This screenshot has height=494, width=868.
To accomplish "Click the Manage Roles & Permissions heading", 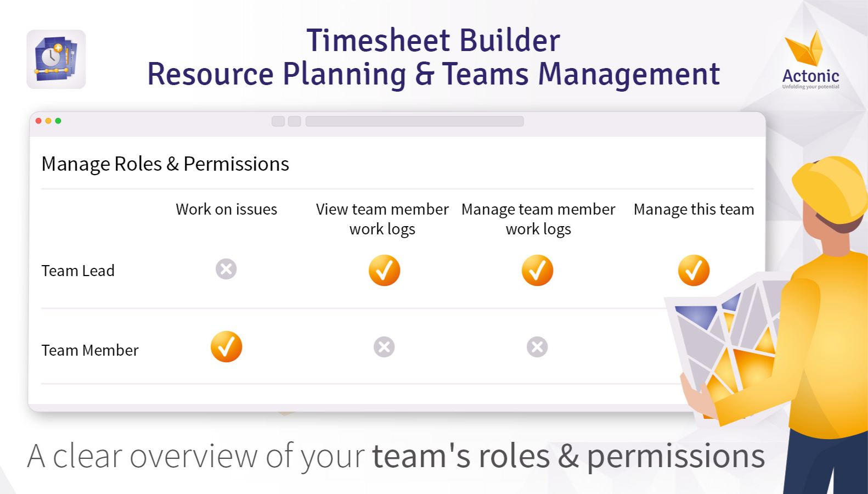I will point(165,164).
